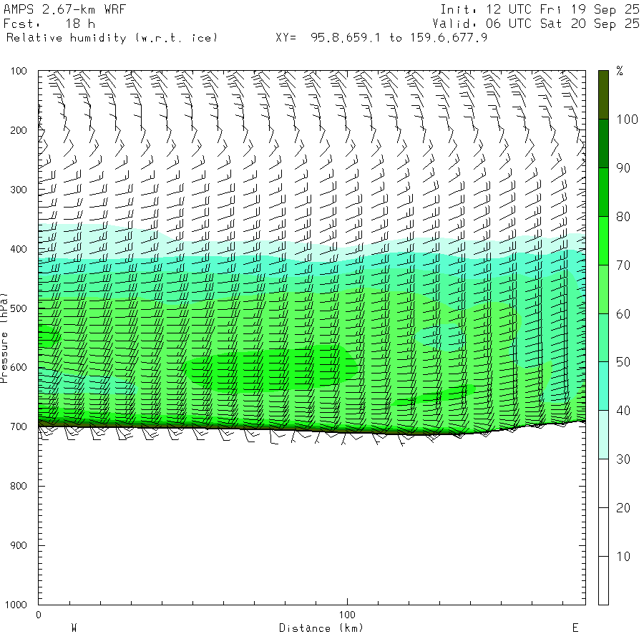The width and height of the screenshot is (644, 644).
Task: Click the colorbar label '10'
Action: 623,557
